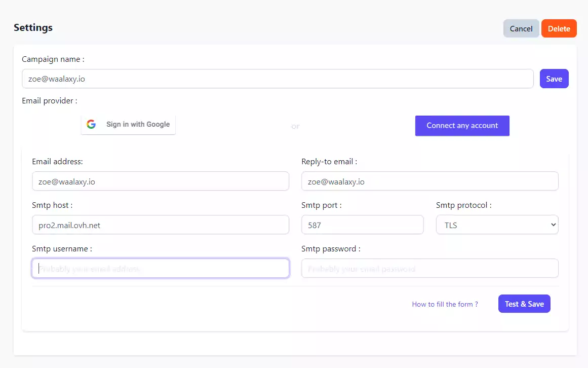Screen dimensions: 588x368
Task: Focus the Smtp port field showing 587
Action: tap(362, 225)
